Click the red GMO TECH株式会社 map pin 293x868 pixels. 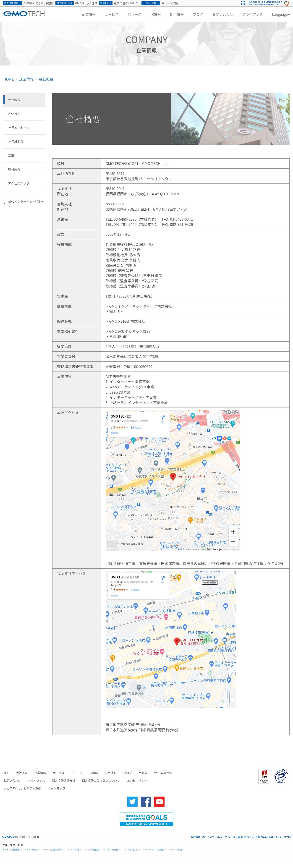point(173,476)
